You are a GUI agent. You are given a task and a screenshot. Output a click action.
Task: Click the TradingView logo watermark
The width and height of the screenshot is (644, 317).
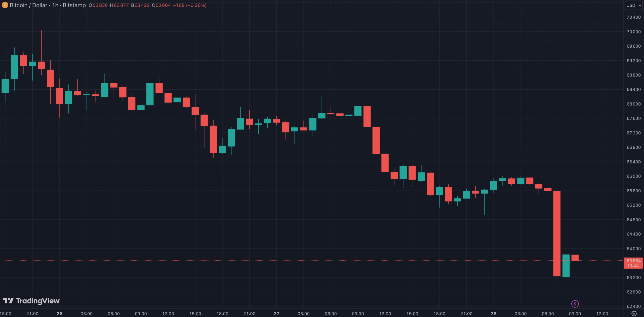pos(31,301)
